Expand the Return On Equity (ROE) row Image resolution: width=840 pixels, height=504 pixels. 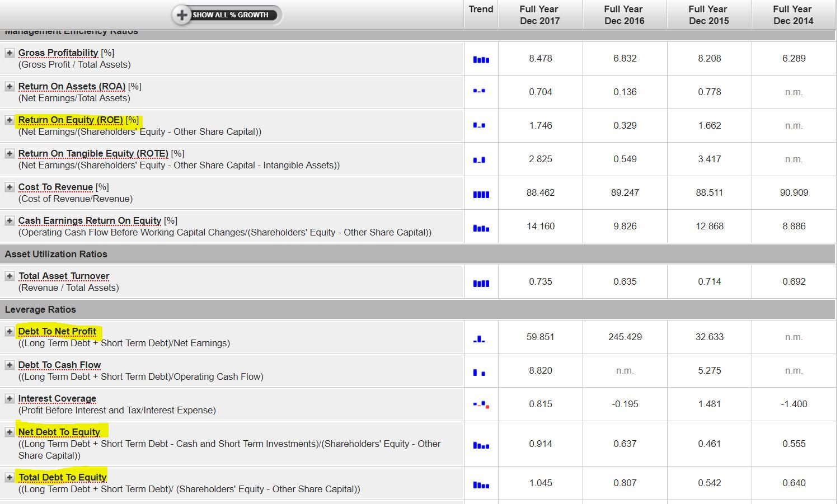point(10,120)
